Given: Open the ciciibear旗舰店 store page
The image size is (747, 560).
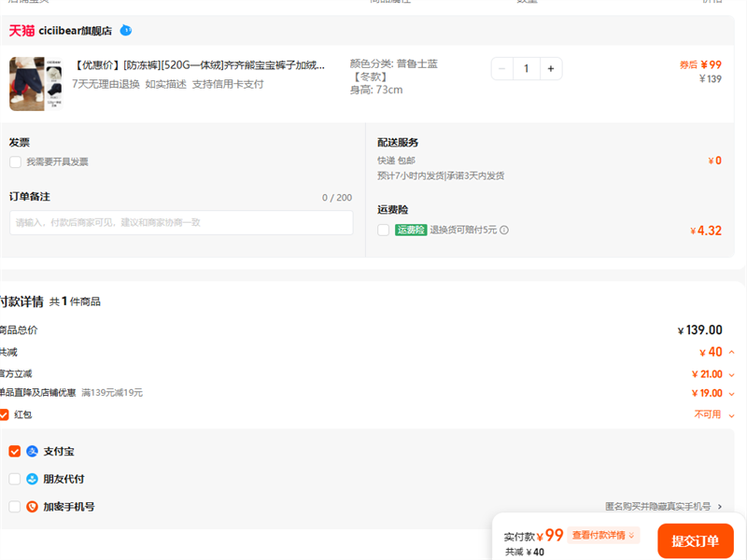Looking at the screenshot, I should point(76,31).
